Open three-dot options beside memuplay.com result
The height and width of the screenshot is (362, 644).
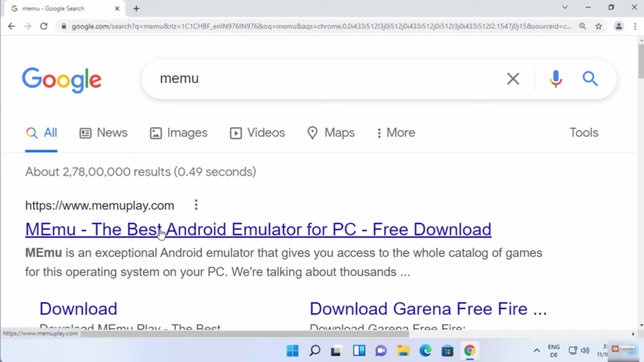click(196, 205)
